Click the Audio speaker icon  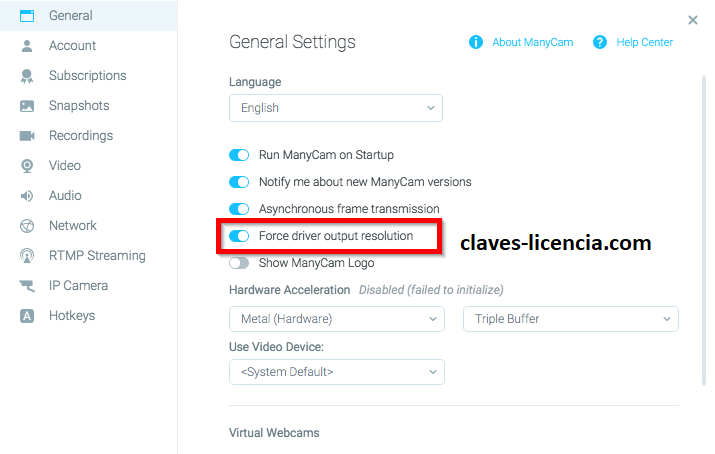pyautogui.click(x=27, y=196)
